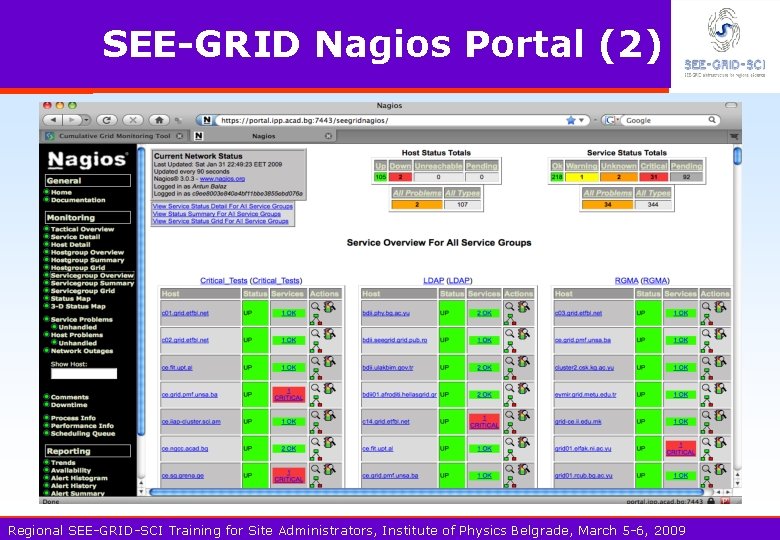780x540 pixels.
Task: Click red host Down count 2
Action: click(x=400, y=177)
